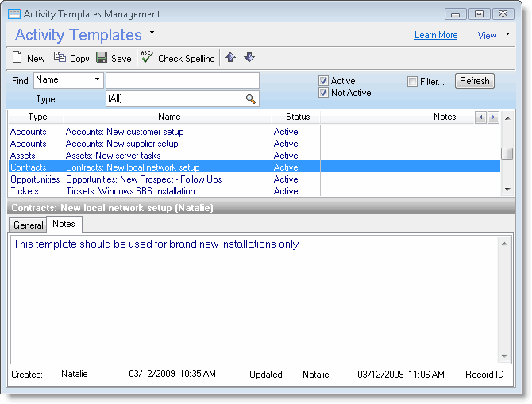Open the Find field Name dropdown
532x404 pixels.
click(x=97, y=79)
